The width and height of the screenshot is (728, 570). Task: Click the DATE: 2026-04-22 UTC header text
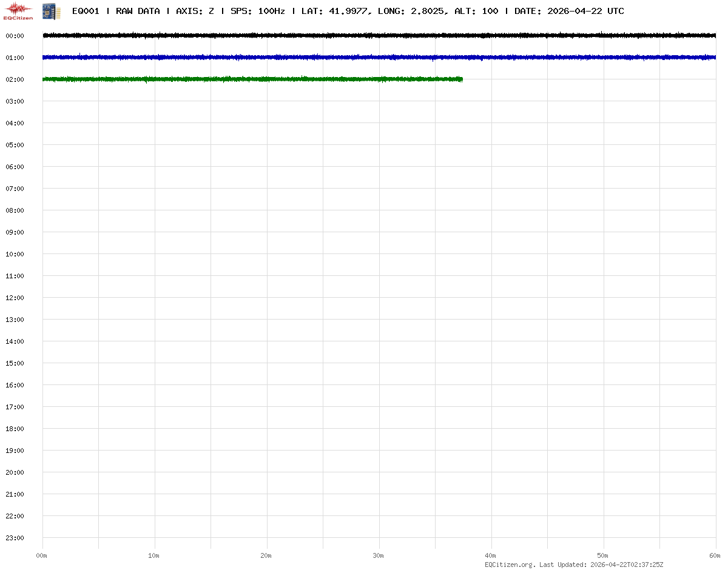[569, 11]
